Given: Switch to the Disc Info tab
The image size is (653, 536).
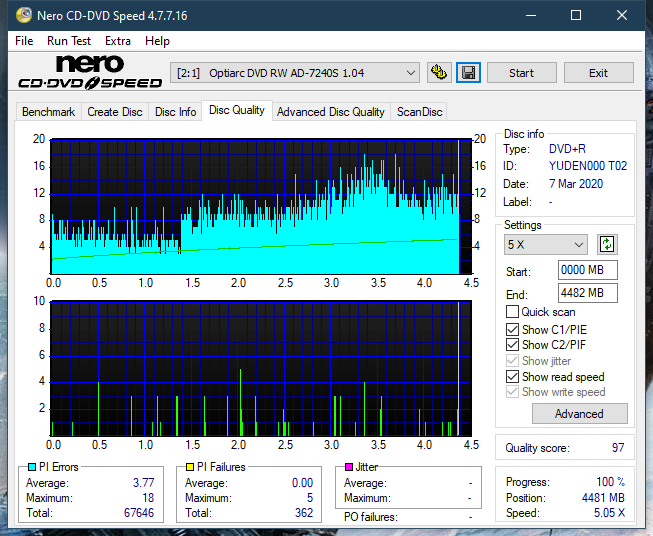Looking at the screenshot, I should coord(175,112).
